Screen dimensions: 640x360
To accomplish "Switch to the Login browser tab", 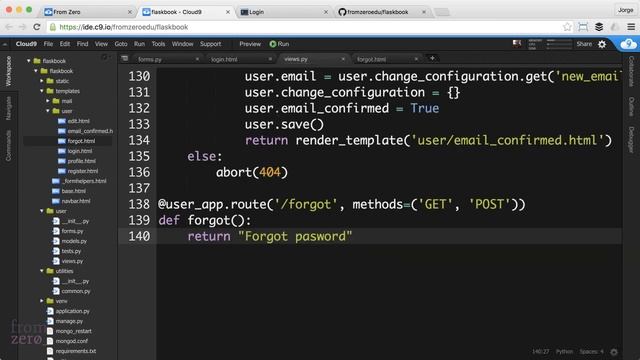I will pyautogui.click(x=284, y=12).
